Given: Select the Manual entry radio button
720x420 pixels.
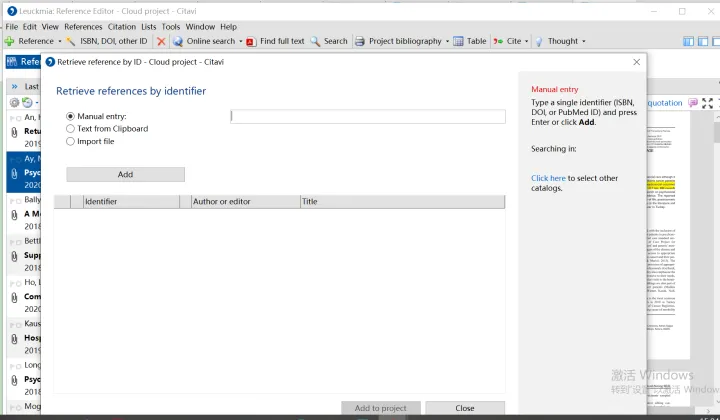Looking at the screenshot, I should point(70,117).
